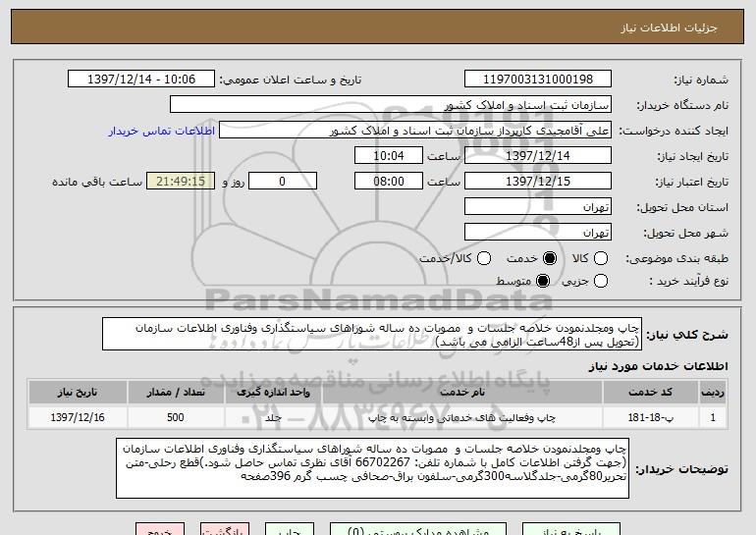756x535 pixels.
Task: Click the کد خدمت column header
Action: pos(650,392)
